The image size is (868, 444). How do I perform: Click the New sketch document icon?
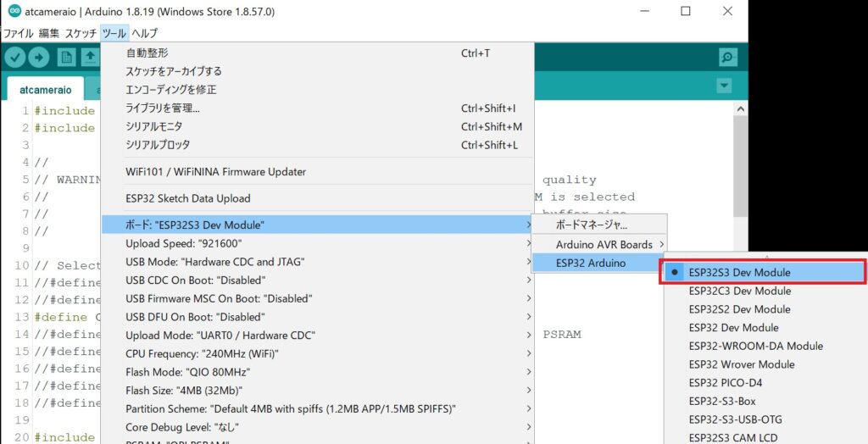point(66,58)
